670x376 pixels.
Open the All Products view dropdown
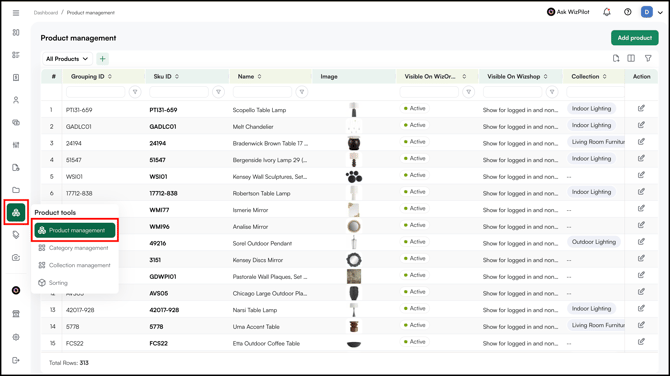tap(67, 59)
